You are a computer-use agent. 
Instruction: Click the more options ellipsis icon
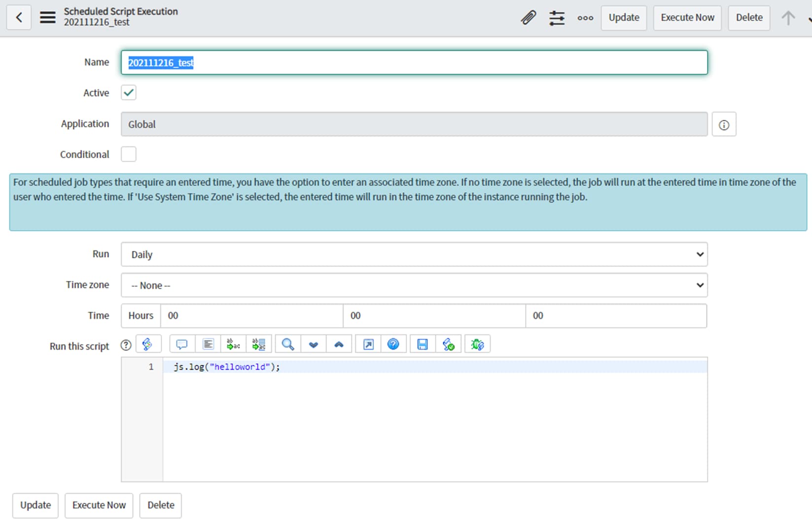(x=585, y=18)
